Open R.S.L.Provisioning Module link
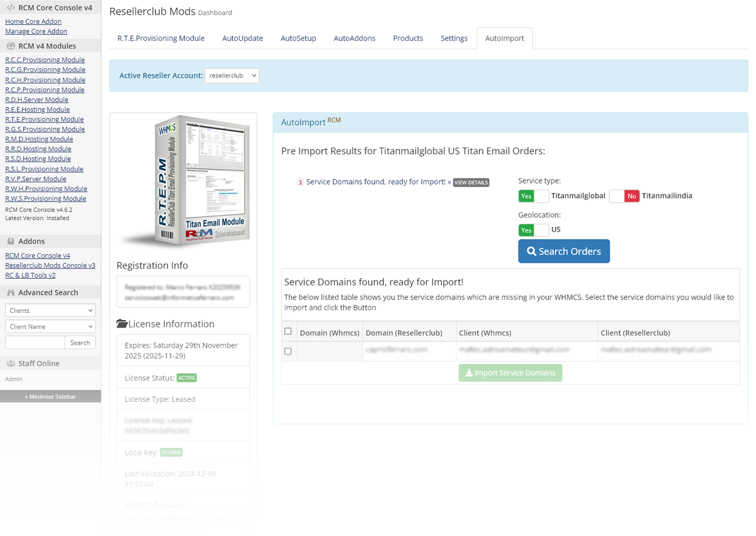This screenshot has width=756, height=536. 45,169
